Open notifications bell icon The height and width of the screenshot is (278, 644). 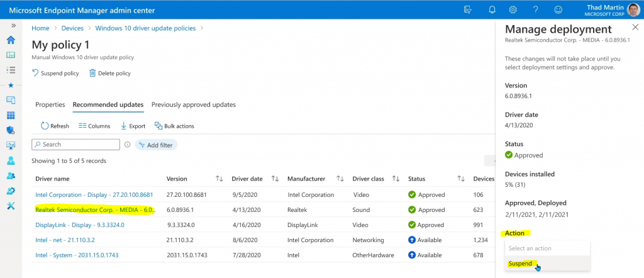(492, 9)
